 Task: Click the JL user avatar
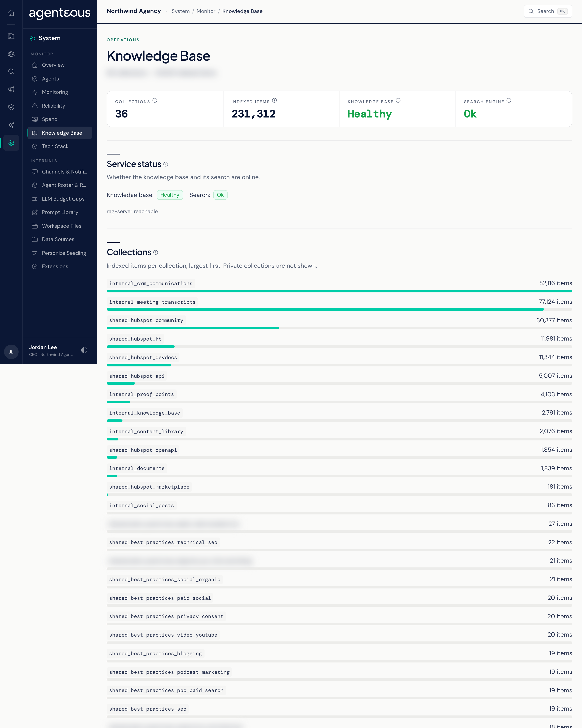11,352
